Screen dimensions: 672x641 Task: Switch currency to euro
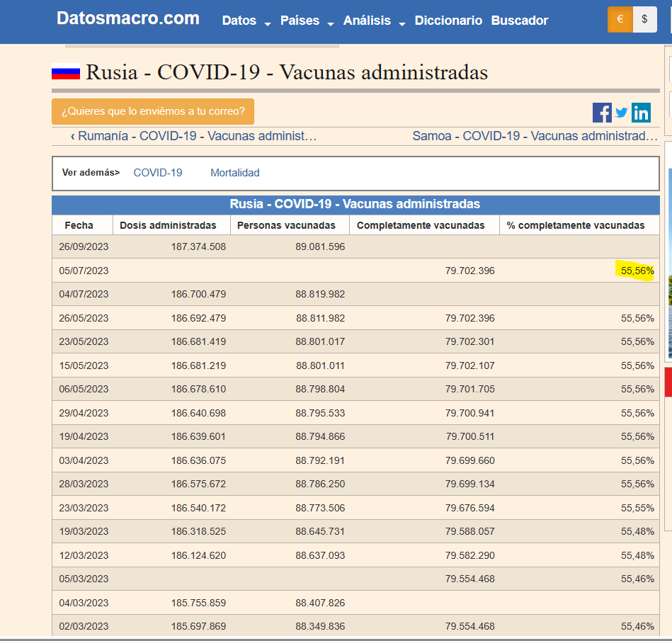pyautogui.click(x=620, y=19)
